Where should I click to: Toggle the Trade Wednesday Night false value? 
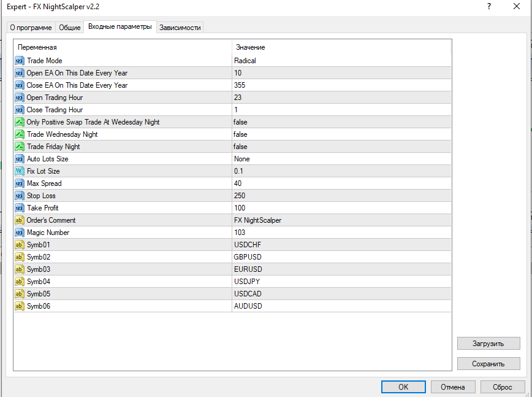pos(240,134)
